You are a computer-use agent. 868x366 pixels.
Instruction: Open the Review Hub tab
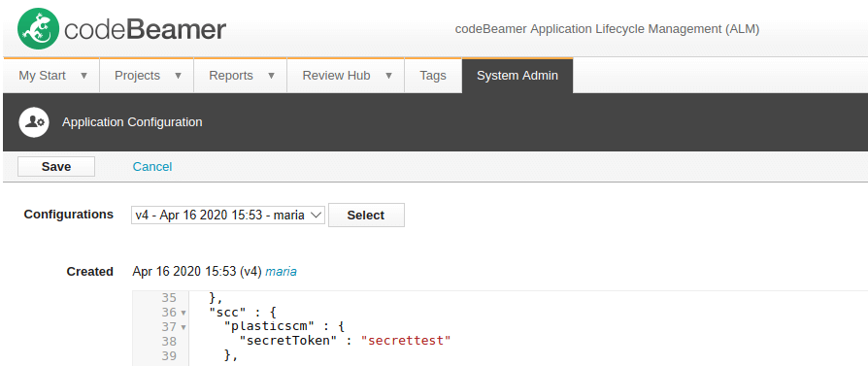pos(336,76)
